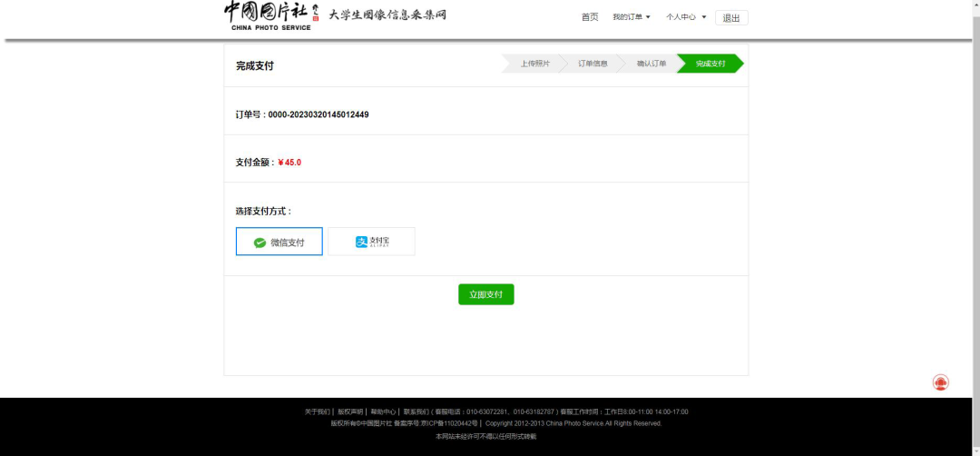Screen dimensions: 980x456
Task: Expand the 我的订单 dropdown menu
Action: tap(632, 17)
